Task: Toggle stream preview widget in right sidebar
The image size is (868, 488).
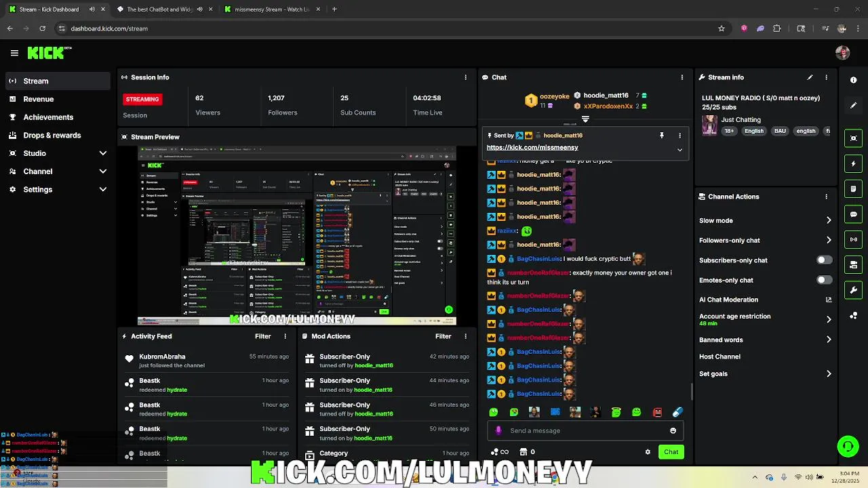Action: pos(853,138)
